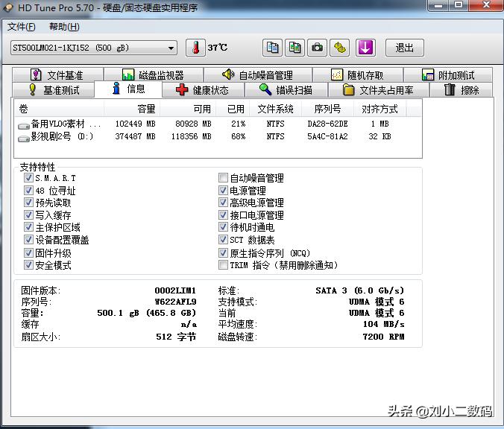The width and height of the screenshot is (504, 429).
Task: Toggle the S.M.A.R.T checkbox
Action: [28, 177]
